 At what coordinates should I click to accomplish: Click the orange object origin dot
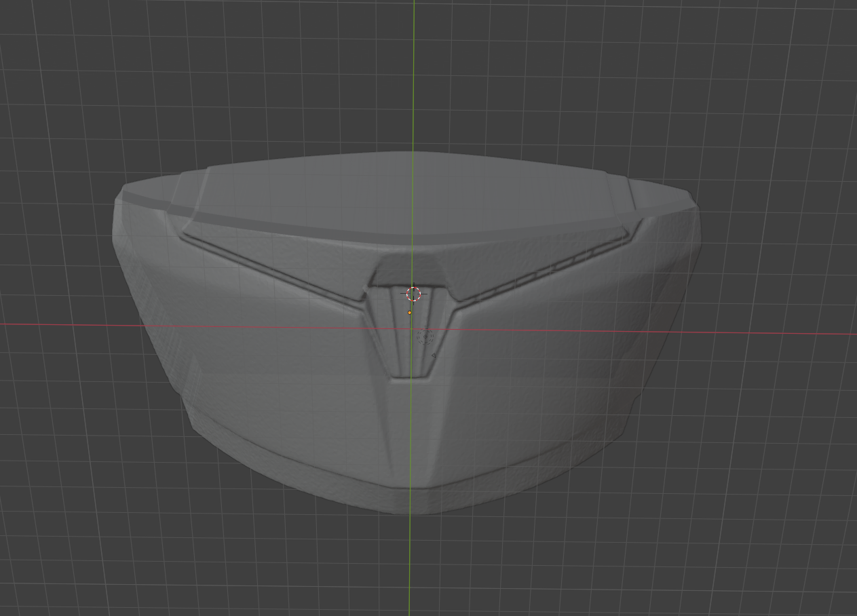pos(409,313)
